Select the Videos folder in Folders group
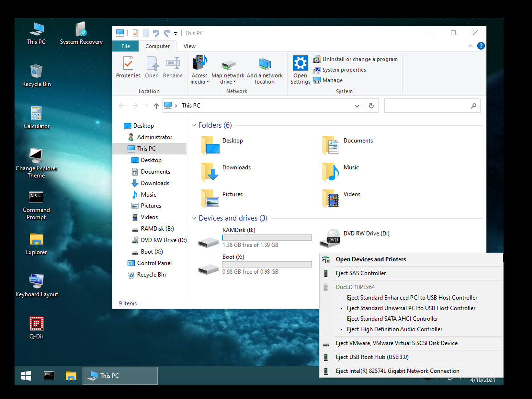 coord(341,199)
